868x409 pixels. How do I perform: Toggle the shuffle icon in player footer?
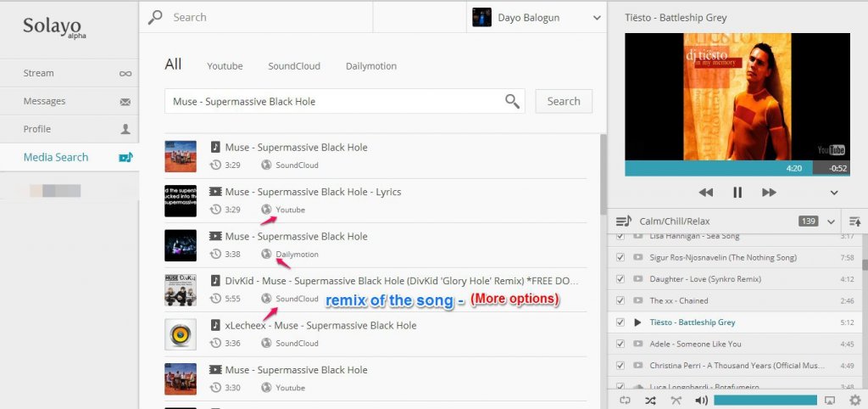point(650,401)
